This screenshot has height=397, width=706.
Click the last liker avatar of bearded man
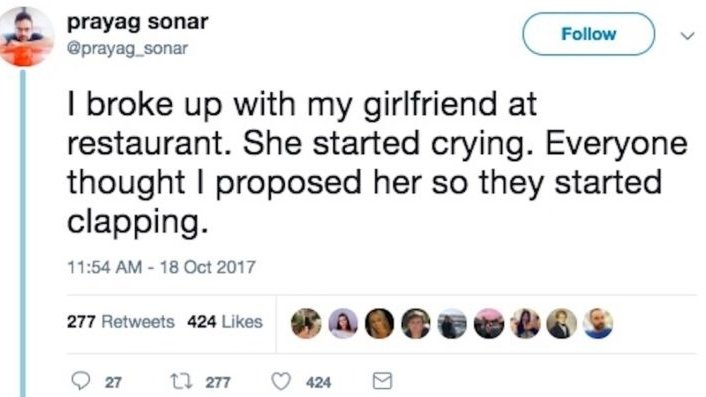[x=598, y=323]
